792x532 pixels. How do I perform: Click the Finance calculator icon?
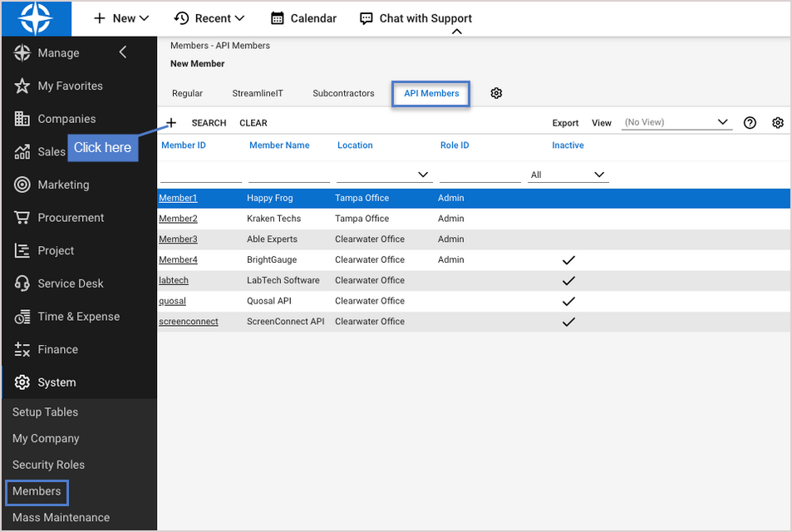[22, 350]
